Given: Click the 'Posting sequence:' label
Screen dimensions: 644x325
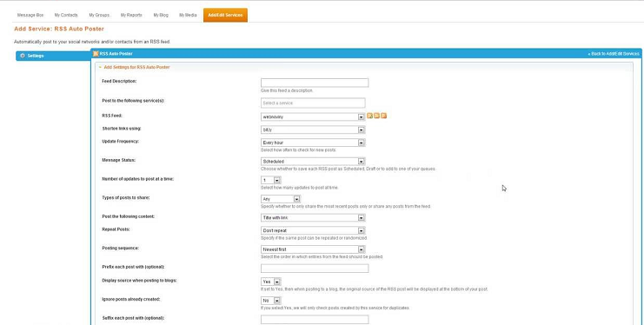Looking at the screenshot, I should pos(120,249).
